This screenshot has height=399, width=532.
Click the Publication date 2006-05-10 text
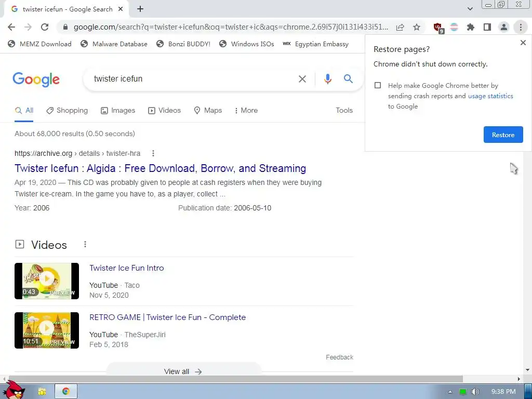click(224, 208)
